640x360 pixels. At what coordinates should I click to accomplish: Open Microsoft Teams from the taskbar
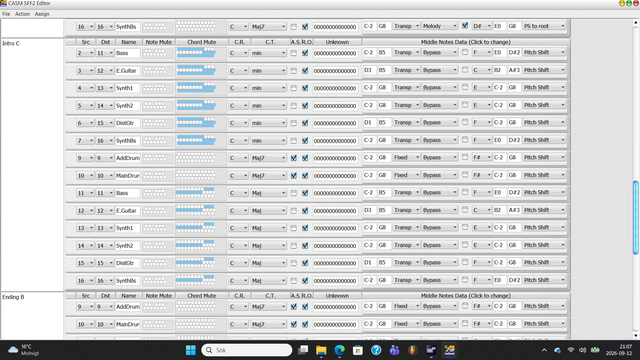pyautogui.click(x=394, y=350)
